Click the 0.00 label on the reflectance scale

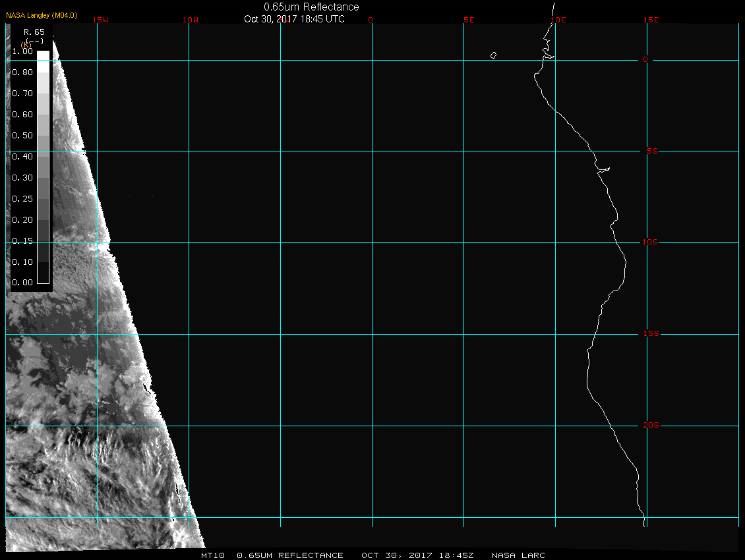point(22,283)
